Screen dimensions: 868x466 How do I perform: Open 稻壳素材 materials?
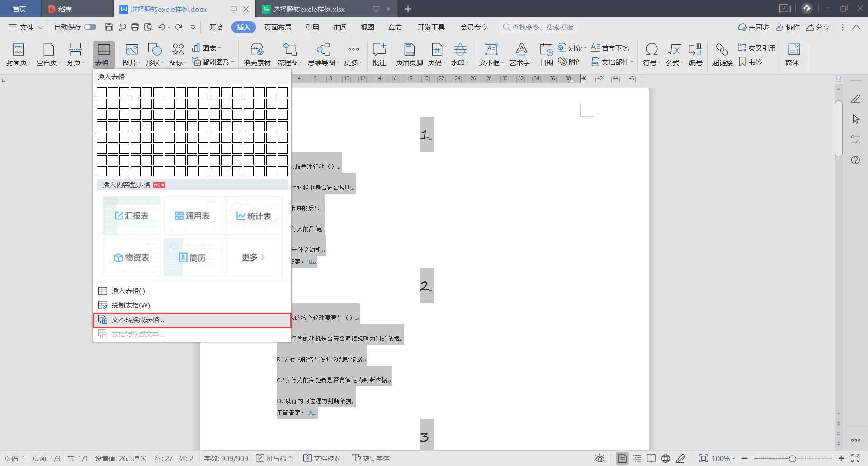(x=257, y=54)
